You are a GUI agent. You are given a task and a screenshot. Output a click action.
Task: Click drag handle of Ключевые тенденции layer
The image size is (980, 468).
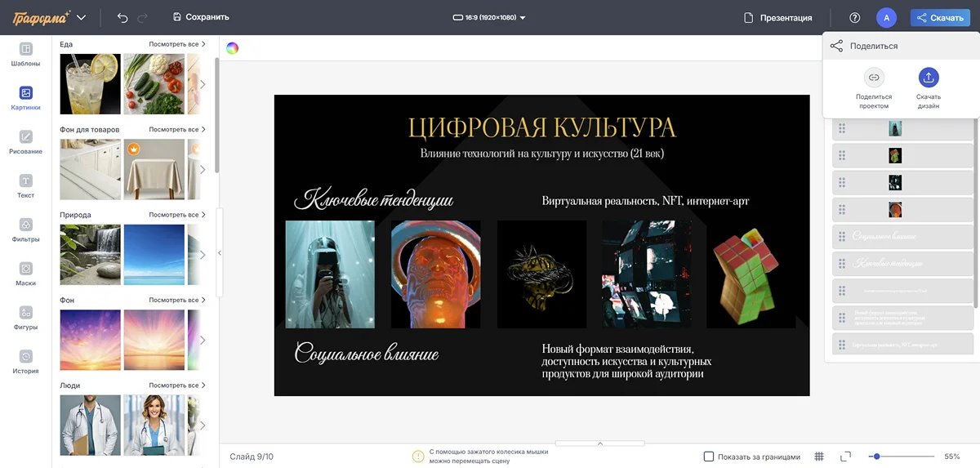[842, 264]
